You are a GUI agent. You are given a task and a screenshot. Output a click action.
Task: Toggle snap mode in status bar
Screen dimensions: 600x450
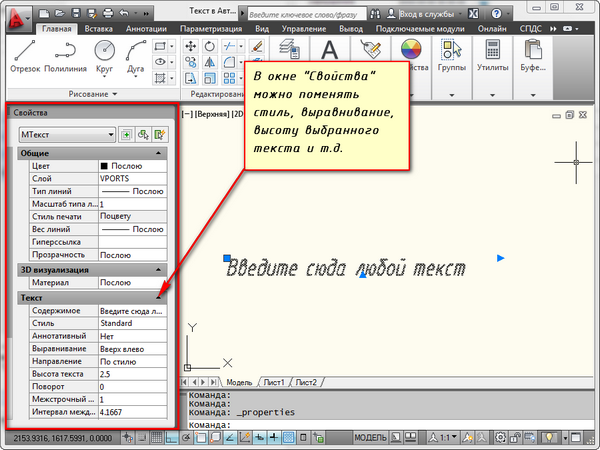click(x=142, y=437)
